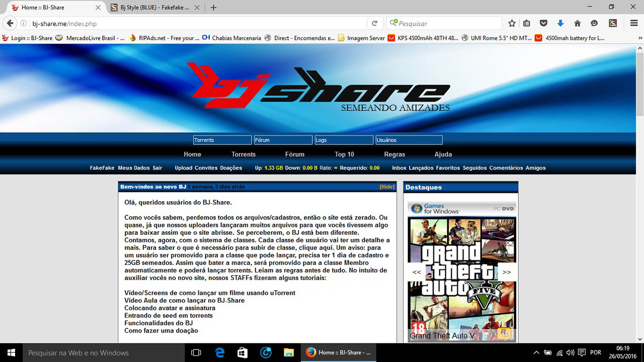Reload the current page

(374, 24)
